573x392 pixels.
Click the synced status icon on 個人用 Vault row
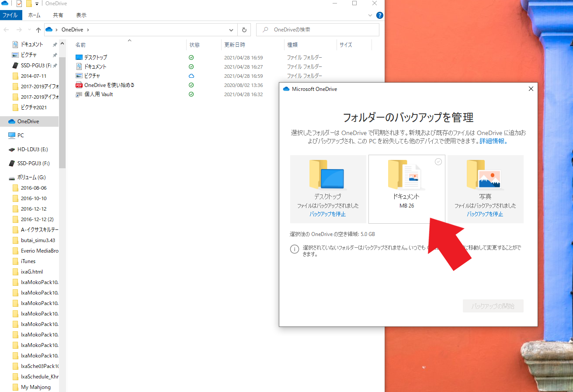tap(191, 94)
